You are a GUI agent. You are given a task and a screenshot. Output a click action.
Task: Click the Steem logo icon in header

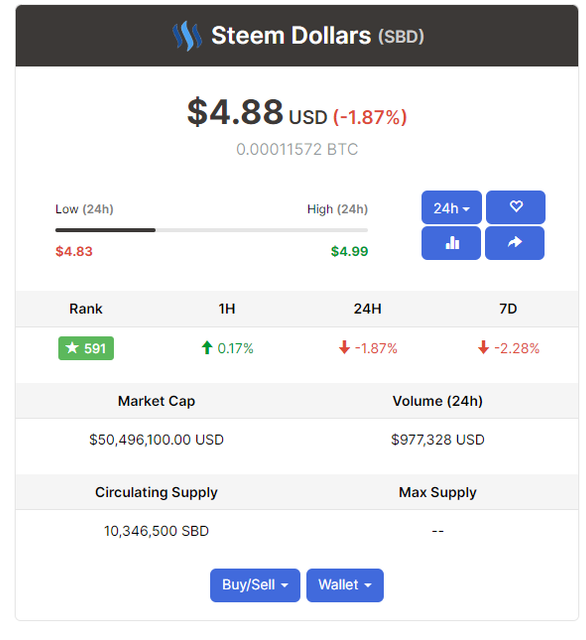(187, 36)
